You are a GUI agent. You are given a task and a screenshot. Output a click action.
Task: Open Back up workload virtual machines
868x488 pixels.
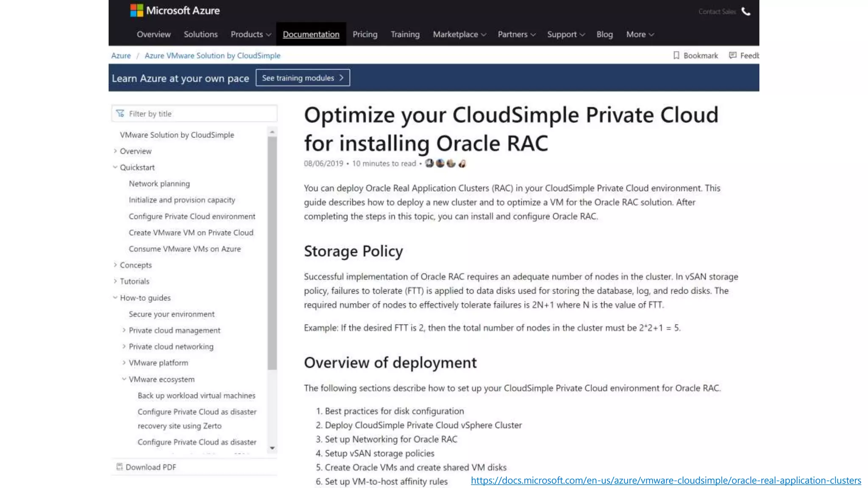click(197, 395)
